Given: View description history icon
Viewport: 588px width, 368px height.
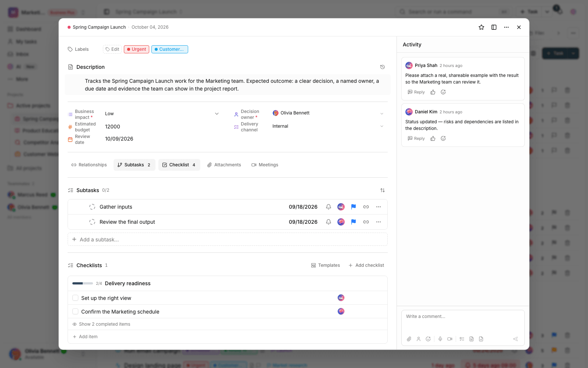Looking at the screenshot, I should (x=383, y=67).
